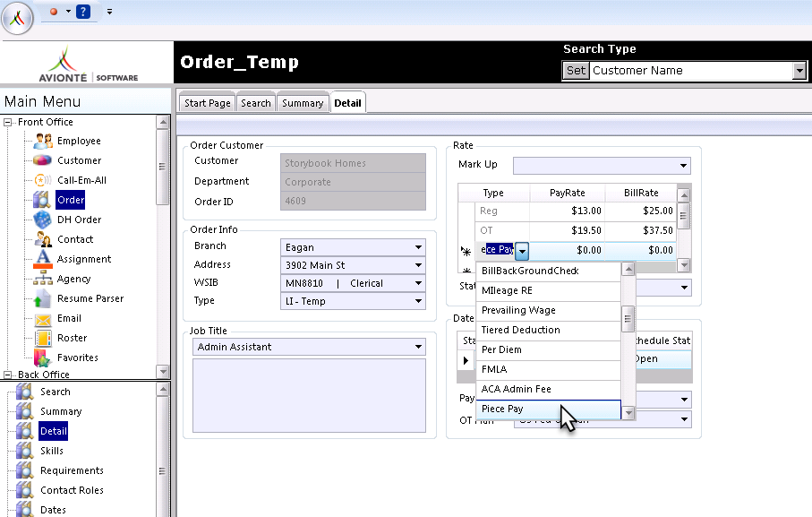The height and width of the screenshot is (517, 812).
Task: Open the Search Type dropdown arrow
Action: 799,71
